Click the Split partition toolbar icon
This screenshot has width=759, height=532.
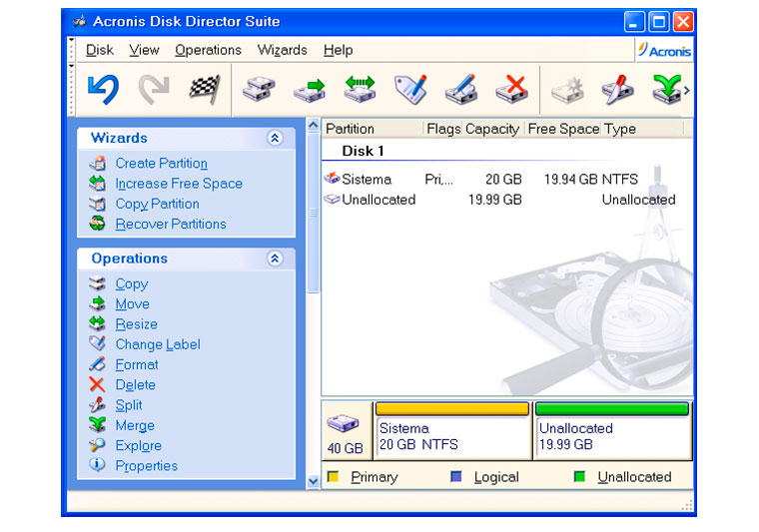[x=617, y=90]
